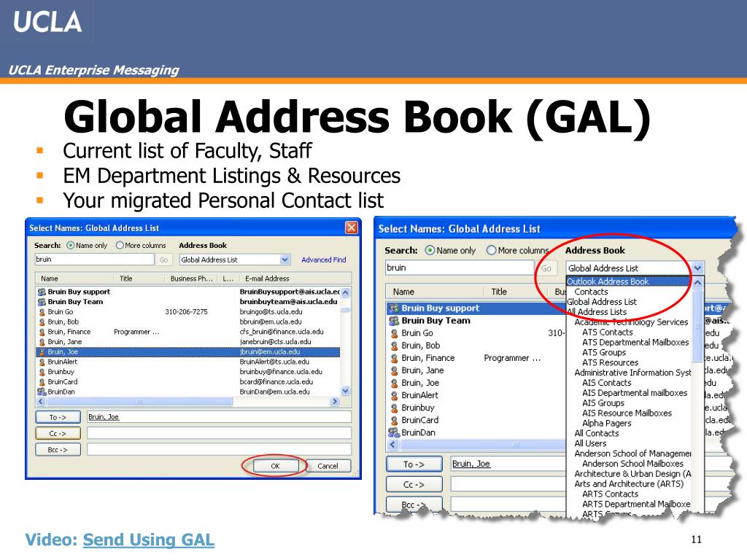Click Bcc -> button in left dialog
This screenshot has width=747, height=560.
tap(58, 449)
